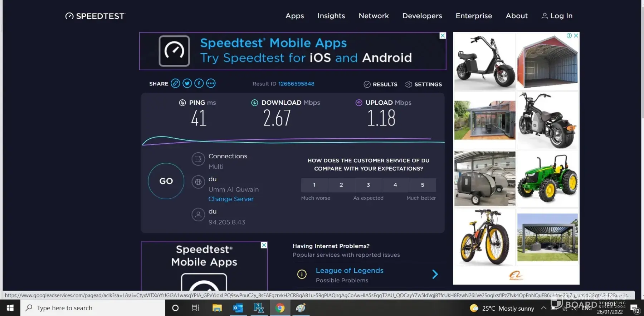Share result on Twitter
Viewport: 644px width, 316px height.
187,84
